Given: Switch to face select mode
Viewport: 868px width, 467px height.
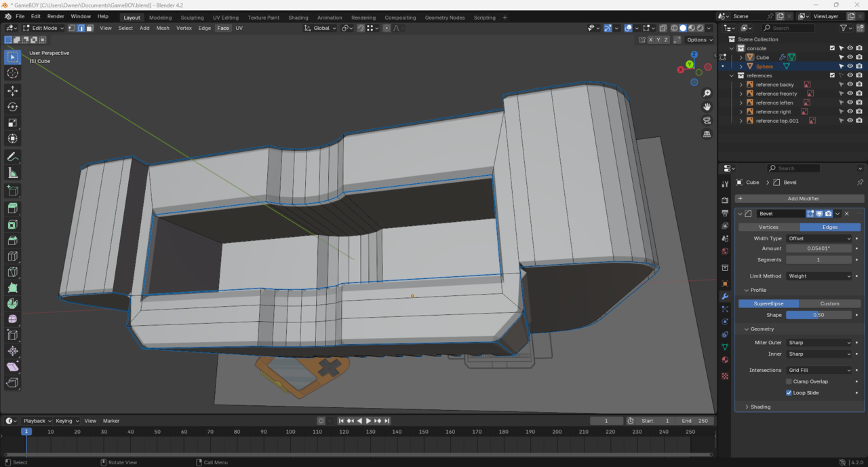Looking at the screenshot, I should click(x=90, y=29).
